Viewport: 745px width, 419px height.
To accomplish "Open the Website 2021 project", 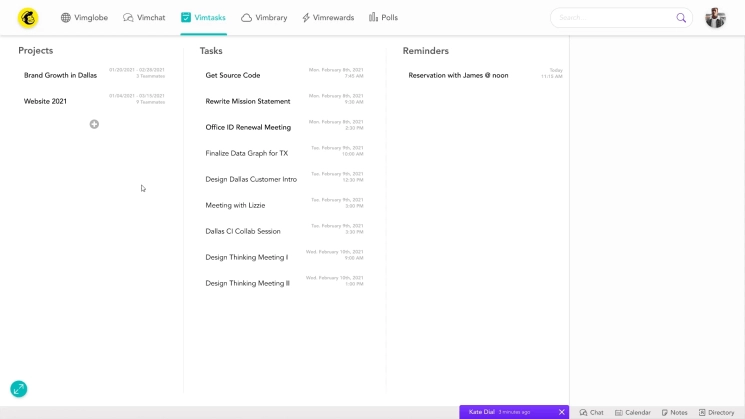I will point(45,101).
